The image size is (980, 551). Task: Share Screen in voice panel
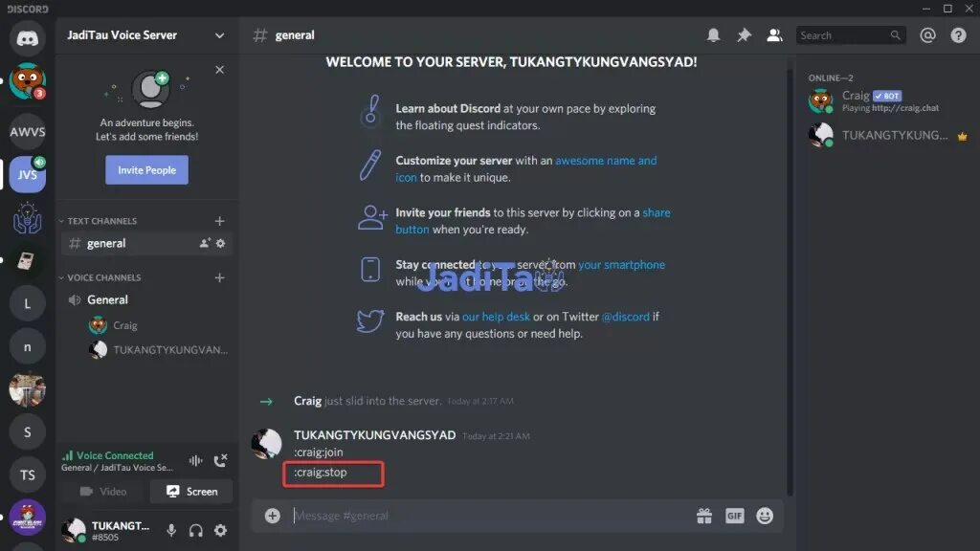(191, 492)
